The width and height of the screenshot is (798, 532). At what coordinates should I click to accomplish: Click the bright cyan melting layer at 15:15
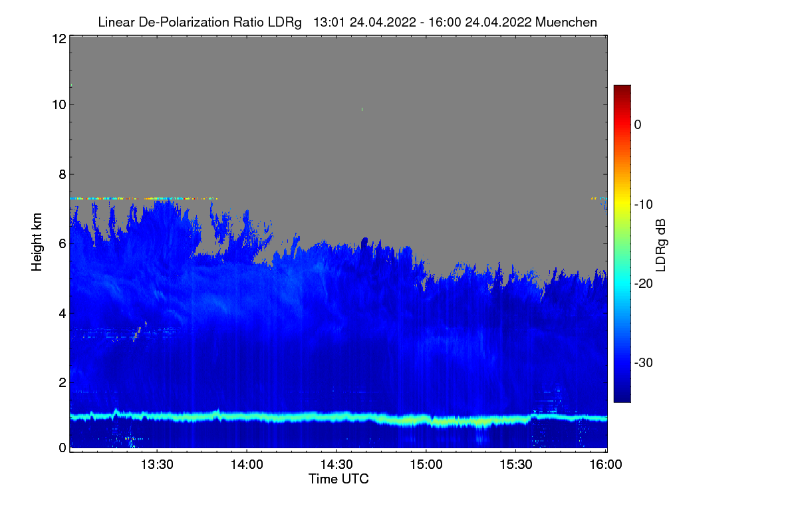coord(471,422)
